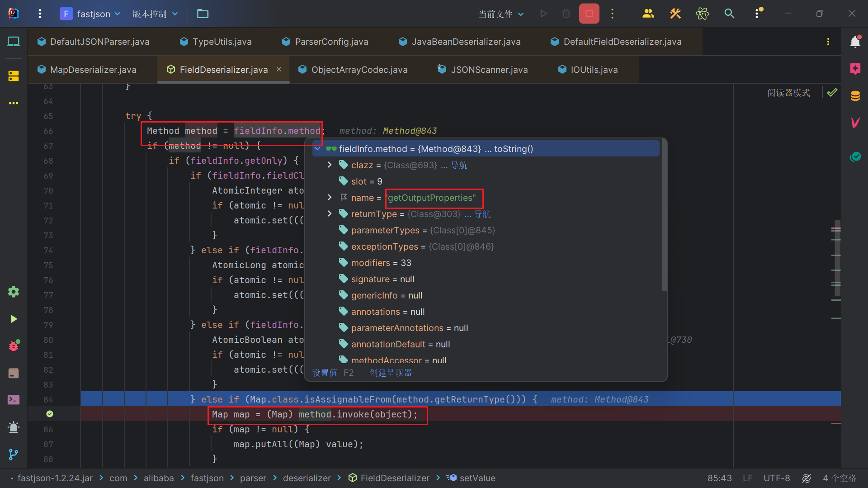Open current file run configuration dropdown

pos(501,14)
